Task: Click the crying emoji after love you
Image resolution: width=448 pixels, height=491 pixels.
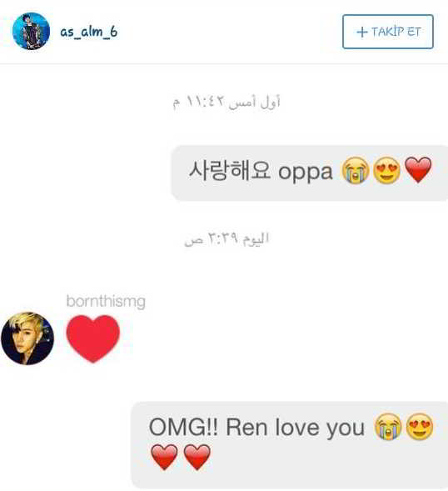Action: [x=388, y=427]
